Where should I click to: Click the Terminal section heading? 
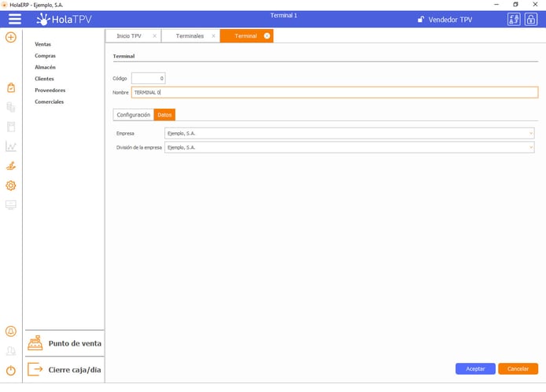click(x=124, y=56)
